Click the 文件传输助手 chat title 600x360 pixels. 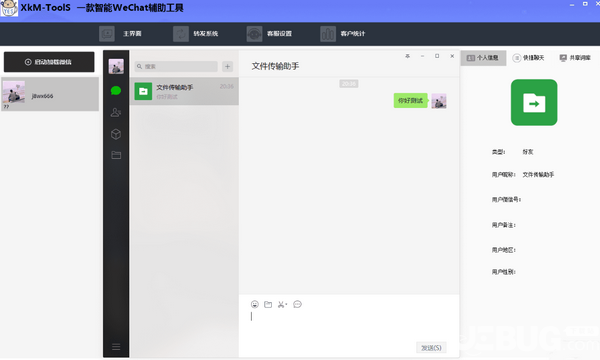275,66
